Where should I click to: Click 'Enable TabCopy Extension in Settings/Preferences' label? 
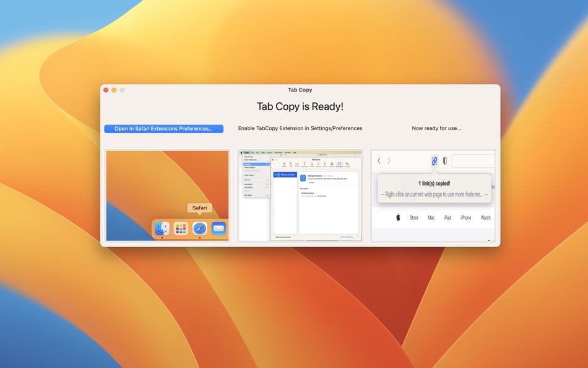tap(300, 128)
